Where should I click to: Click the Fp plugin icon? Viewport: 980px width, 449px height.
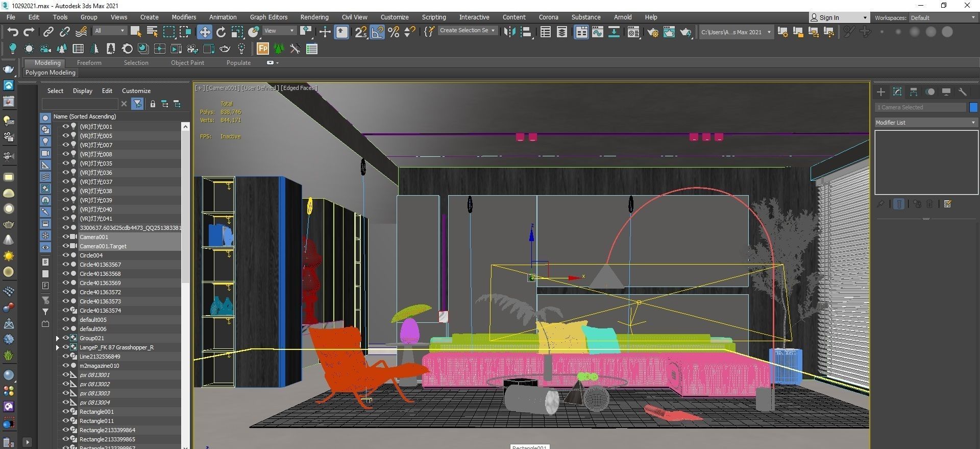click(x=262, y=49)
